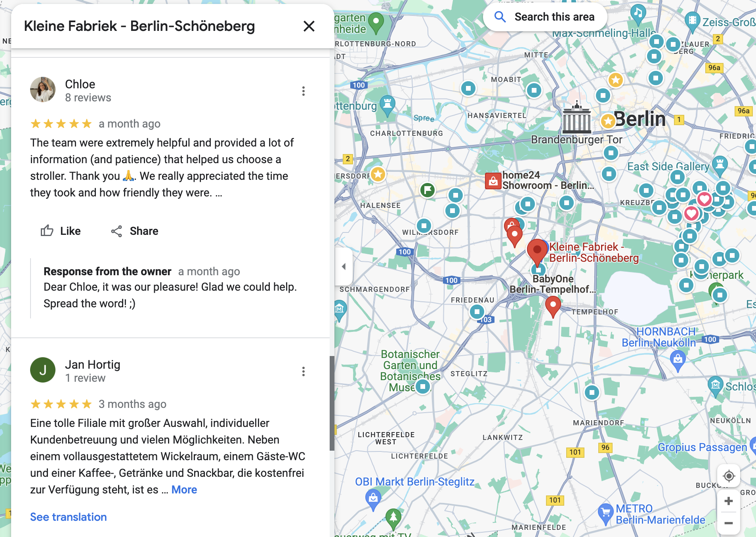756x537 pixels.
Task: Zoom out on the map
Action: [x=728, y=523]
